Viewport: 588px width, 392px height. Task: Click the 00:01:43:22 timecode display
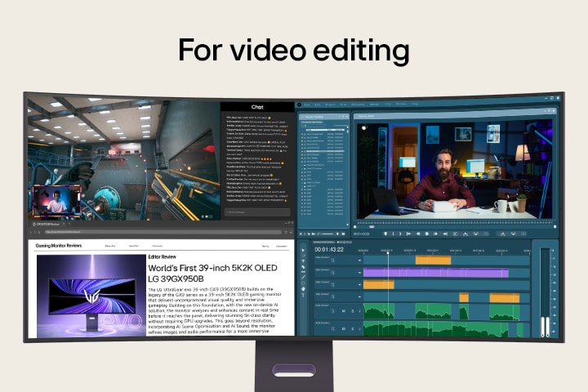(x=329, y=249)
